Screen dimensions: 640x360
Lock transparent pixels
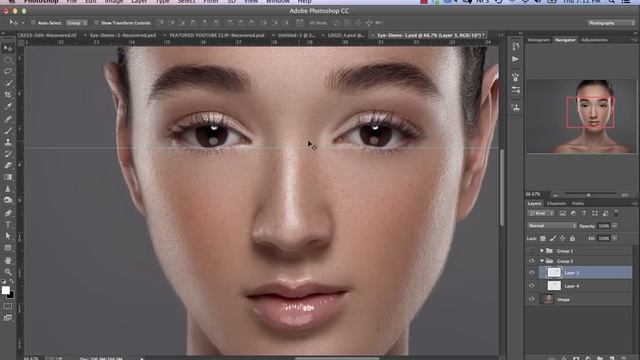click(x=543, y=238)
